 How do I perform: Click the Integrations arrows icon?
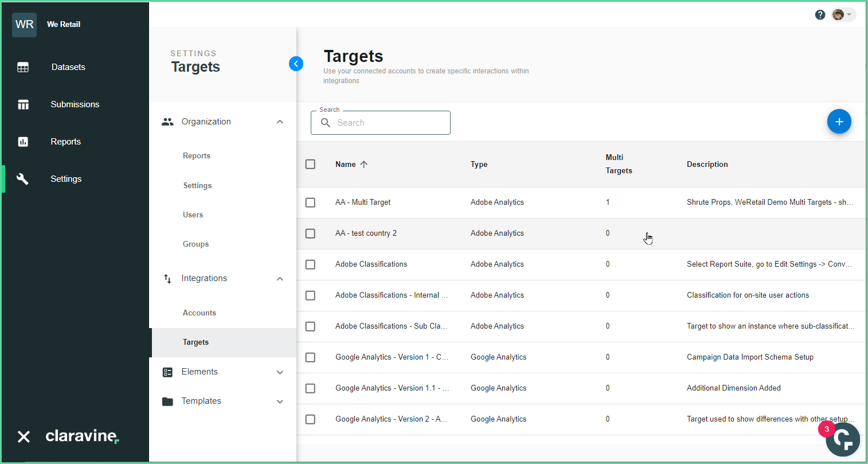(167, 279)
